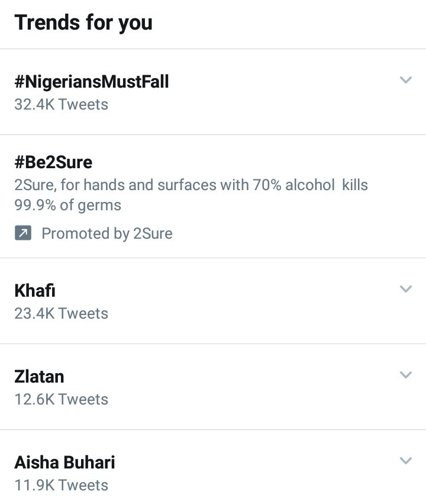Expand the chevron beside Zlatan trend
The width and height of the screenshot is (426, 504).
(405, 375)
